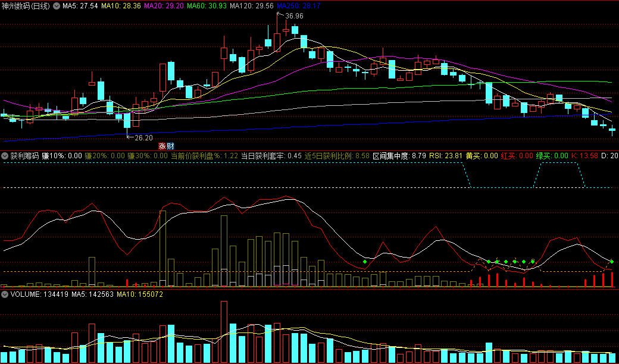Click the blue 财 marker icon

[x=170, y=146]
